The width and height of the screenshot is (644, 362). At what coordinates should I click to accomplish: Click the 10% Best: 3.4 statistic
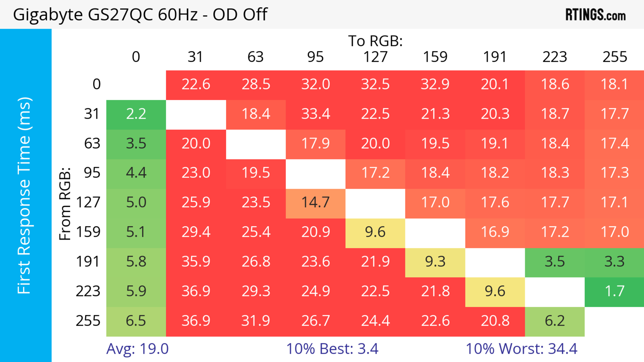click(x=332, y=349)
